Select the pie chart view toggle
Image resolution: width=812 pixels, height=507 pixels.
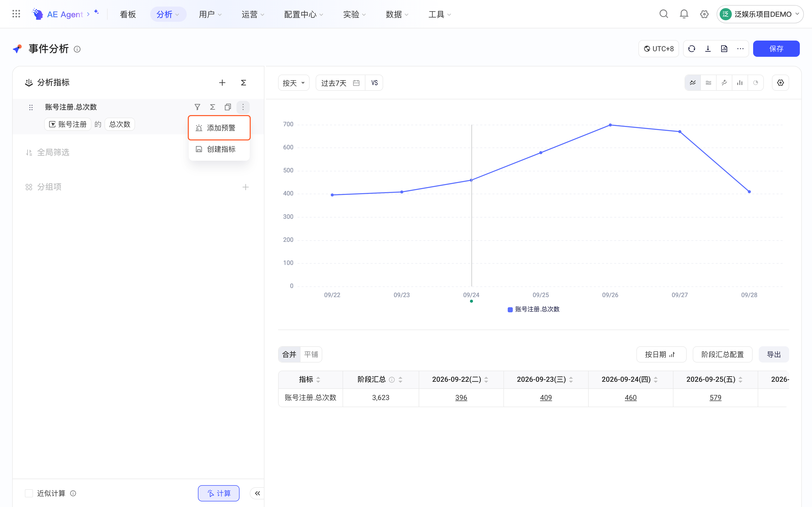click(756, 83)
